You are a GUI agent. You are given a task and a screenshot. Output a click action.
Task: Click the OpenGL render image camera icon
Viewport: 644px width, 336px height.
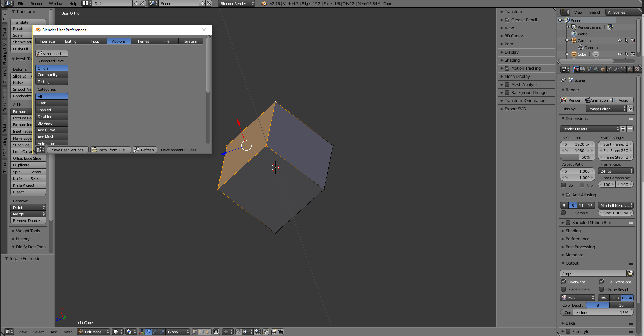(x=274, y=332)
